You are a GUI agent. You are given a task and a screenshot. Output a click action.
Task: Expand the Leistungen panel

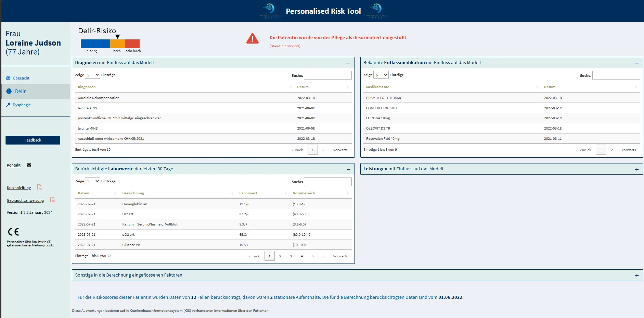click(637, 169)
